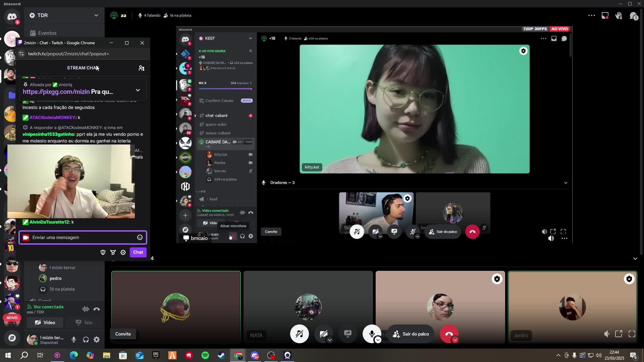Open disconnect options arrow on red button
The width and height of the screenshot is (644, 362).
point(455,340)
